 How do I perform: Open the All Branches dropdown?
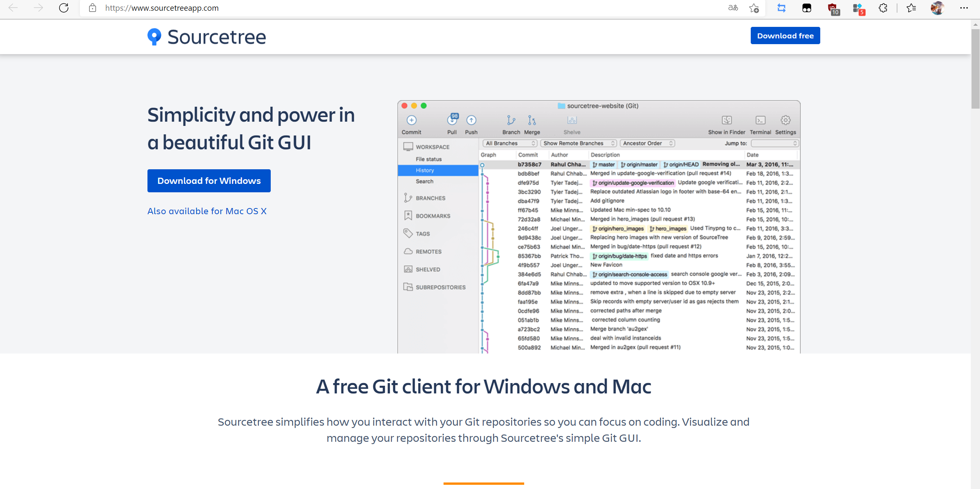coord(510,143)
